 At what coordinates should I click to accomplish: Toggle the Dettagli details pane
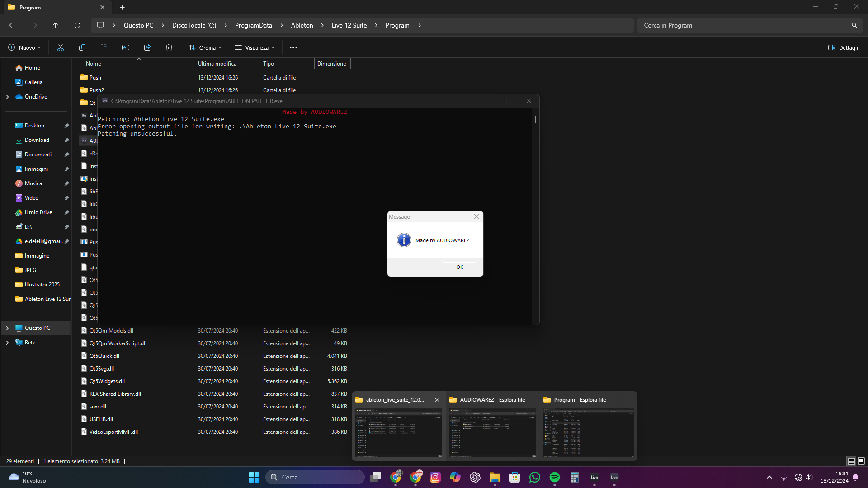tap(843, 47)
